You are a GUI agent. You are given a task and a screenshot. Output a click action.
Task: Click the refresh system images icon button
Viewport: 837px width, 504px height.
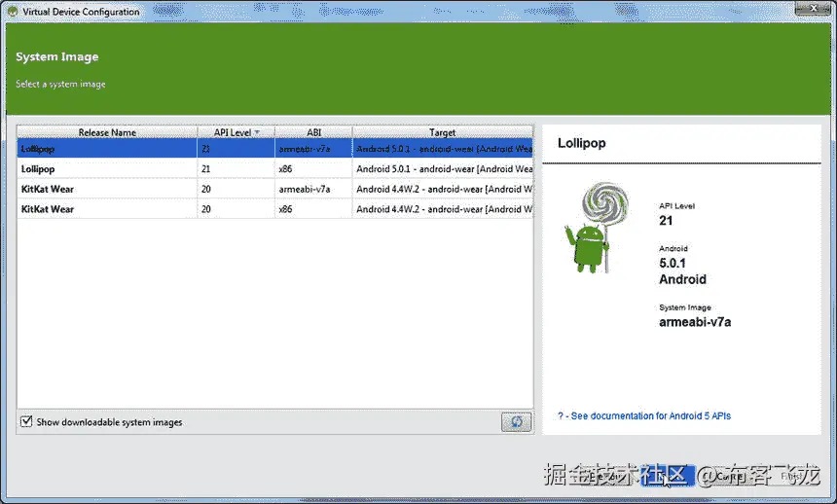pos(516,421)
